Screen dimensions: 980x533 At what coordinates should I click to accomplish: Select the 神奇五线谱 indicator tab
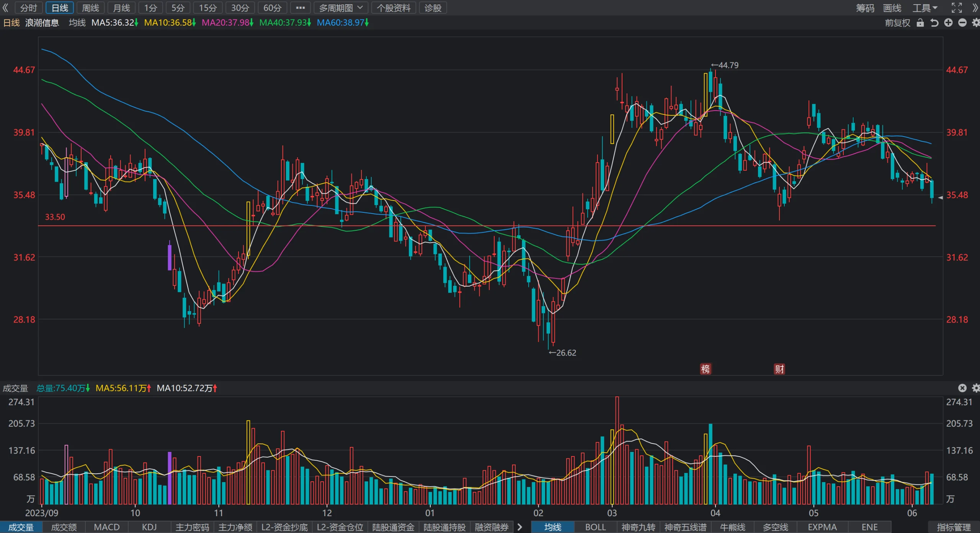(x=685, y=527)
